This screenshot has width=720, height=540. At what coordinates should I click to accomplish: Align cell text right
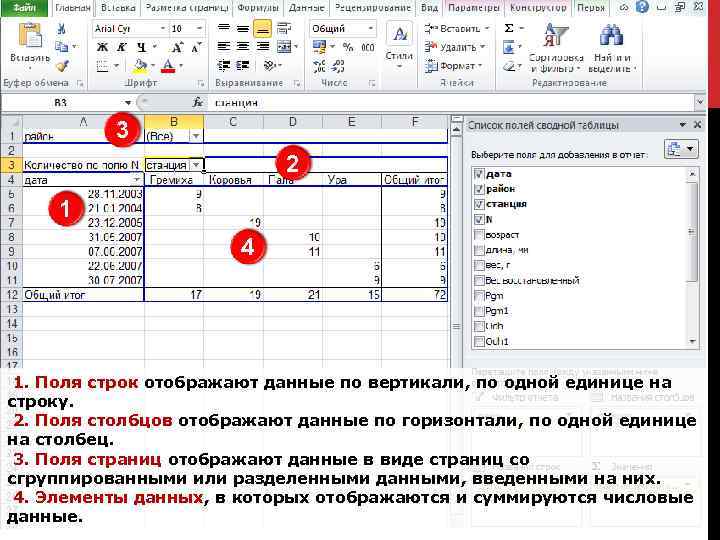tap(263, 46)
